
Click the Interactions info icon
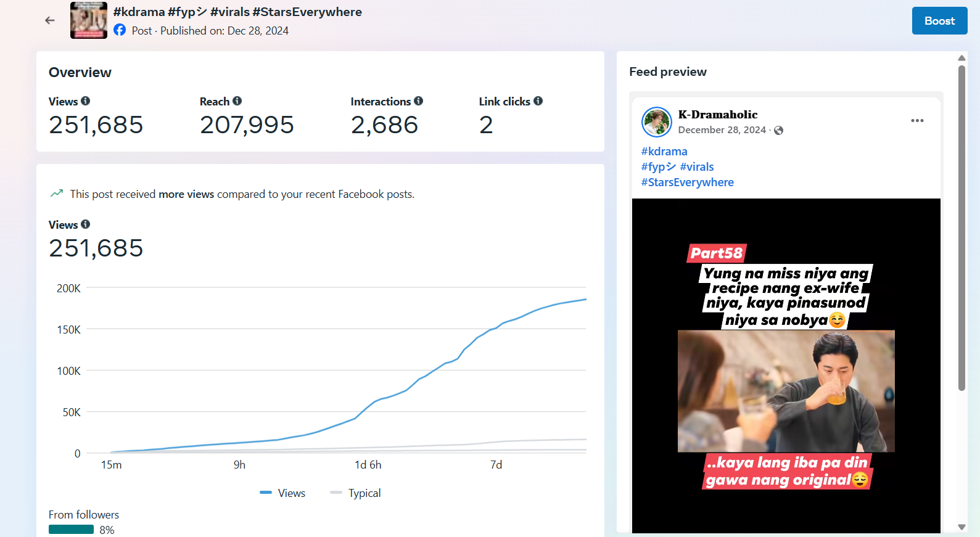(x=419, y=101)
